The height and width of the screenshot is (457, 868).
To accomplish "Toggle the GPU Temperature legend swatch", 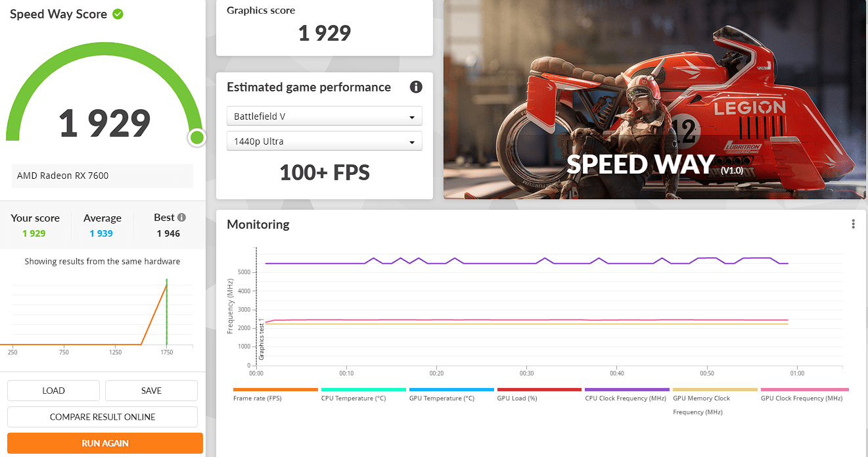I will click(x=451, y=389).
